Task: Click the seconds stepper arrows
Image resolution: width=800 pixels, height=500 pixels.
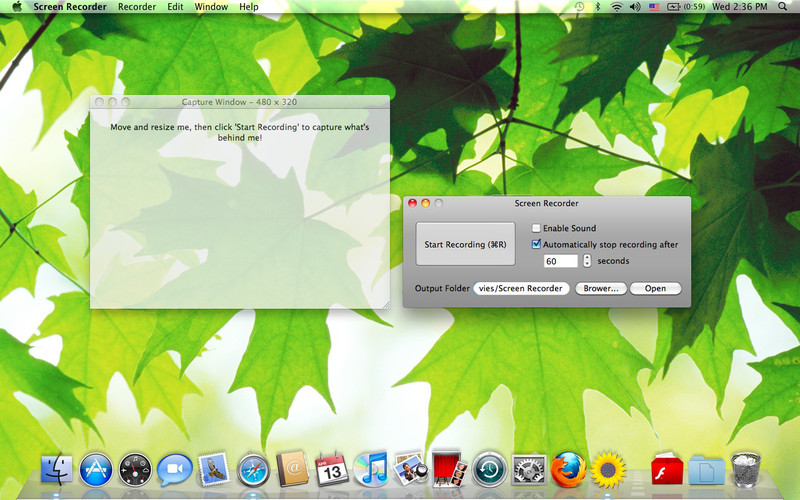Action: 587,261
